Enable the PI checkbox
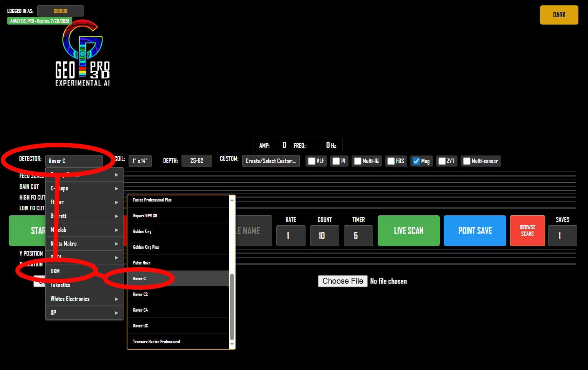Screen dimensions: 588x370 tap(336, 161)
